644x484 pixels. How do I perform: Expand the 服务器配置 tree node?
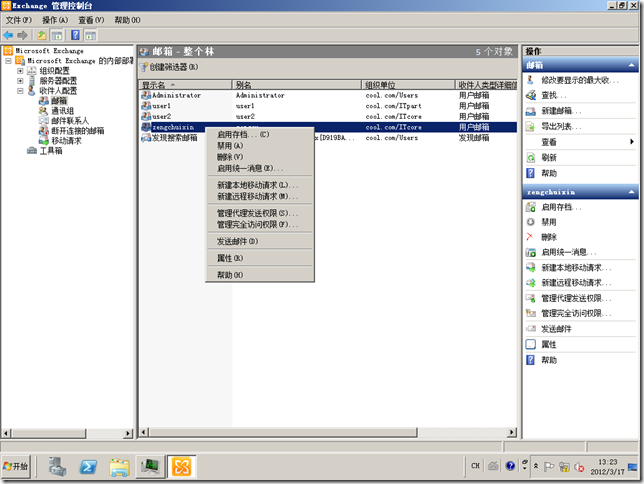pyautogui.click(x=20, y=81)
